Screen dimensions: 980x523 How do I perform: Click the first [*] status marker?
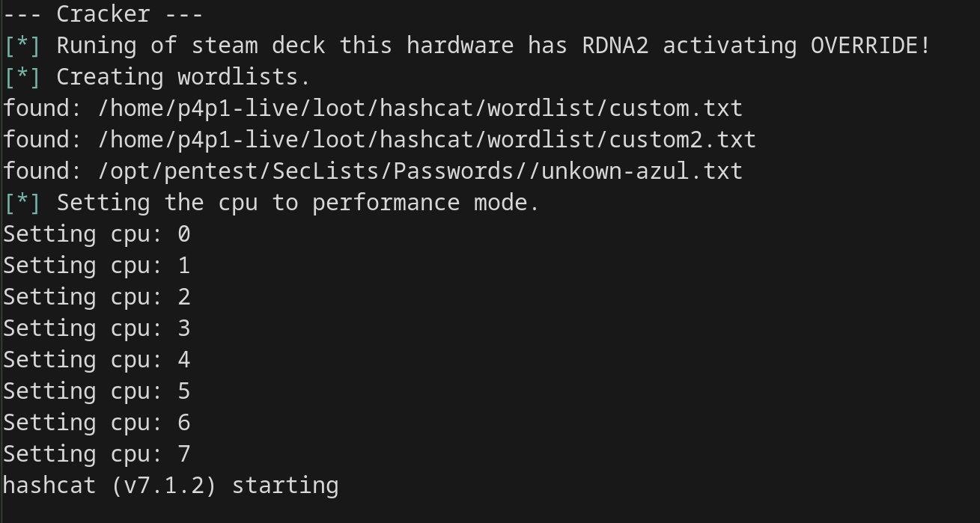22,45
